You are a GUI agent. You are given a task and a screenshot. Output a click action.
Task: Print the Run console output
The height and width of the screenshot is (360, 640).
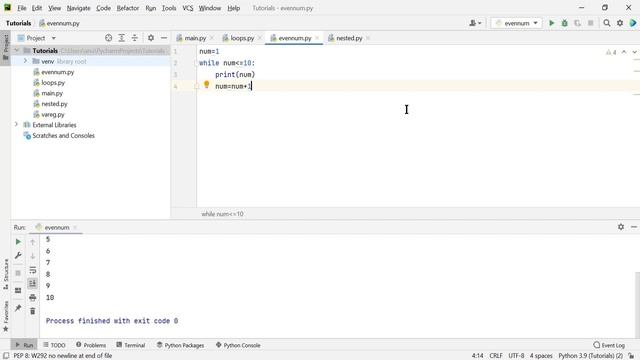point(33,298)
